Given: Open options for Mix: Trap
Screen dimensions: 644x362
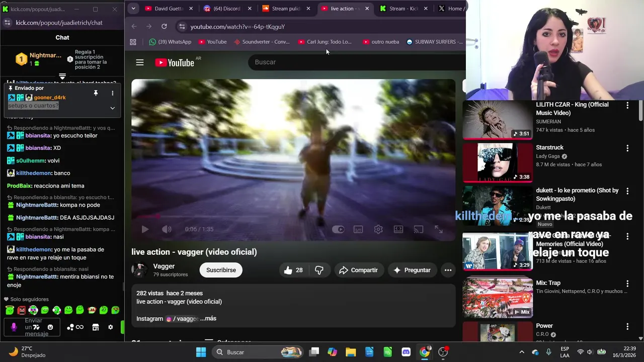Looking at the screenshot, I should (627, 284).
